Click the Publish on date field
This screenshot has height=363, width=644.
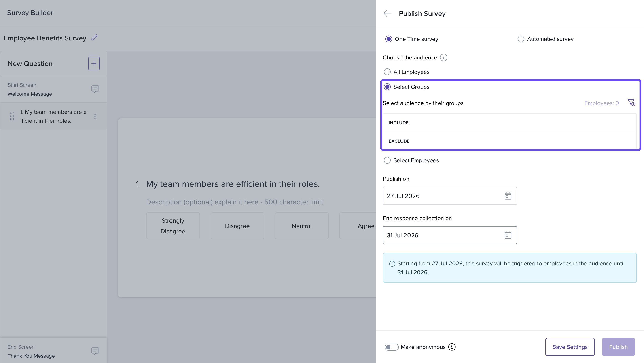(449, 196)
